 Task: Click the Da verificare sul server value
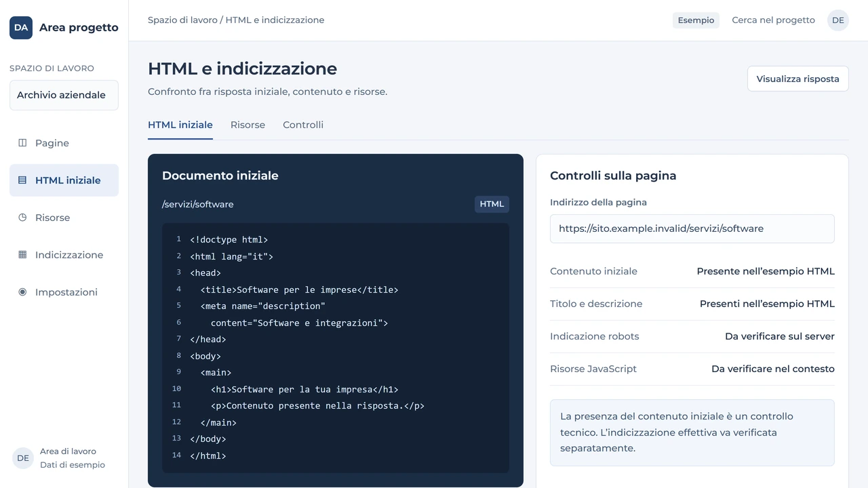pos(780,336)
